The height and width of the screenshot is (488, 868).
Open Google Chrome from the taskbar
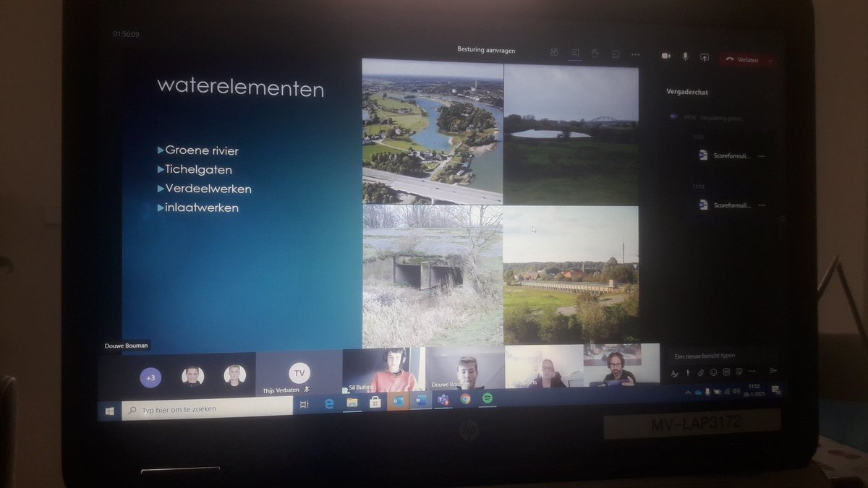(465, 398)
